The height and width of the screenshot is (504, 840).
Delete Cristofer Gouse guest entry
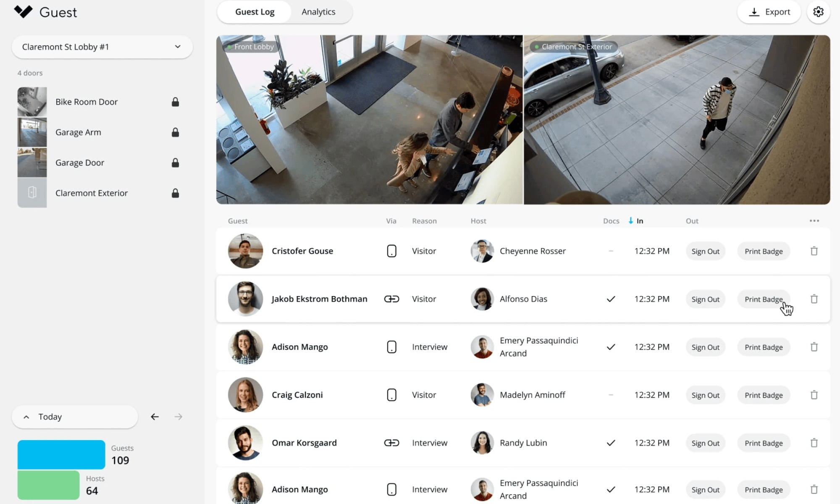[814, 251]
